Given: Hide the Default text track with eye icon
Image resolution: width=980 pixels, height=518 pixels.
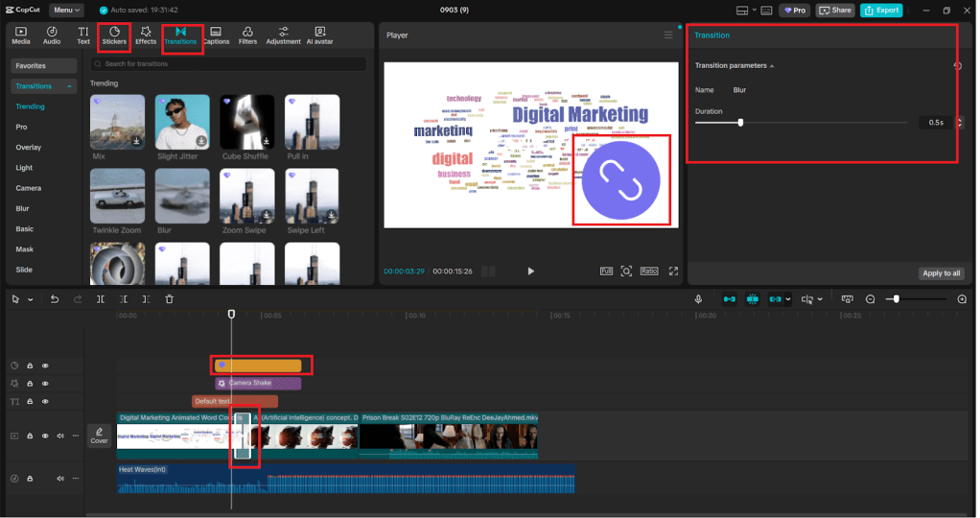Looking at the screenshot, I should [45, 402].
